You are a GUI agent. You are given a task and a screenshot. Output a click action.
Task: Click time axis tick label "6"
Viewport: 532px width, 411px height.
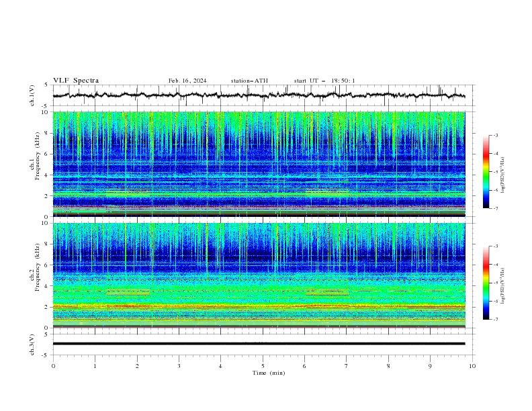pyautogui.click(x=304, y=366)
